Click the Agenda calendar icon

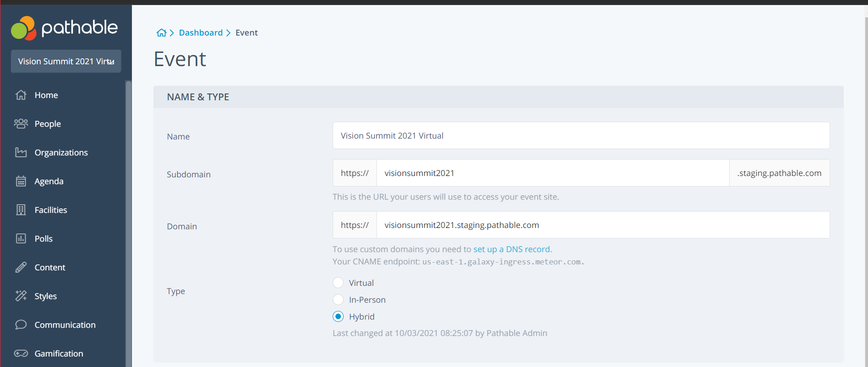[21, 181]
